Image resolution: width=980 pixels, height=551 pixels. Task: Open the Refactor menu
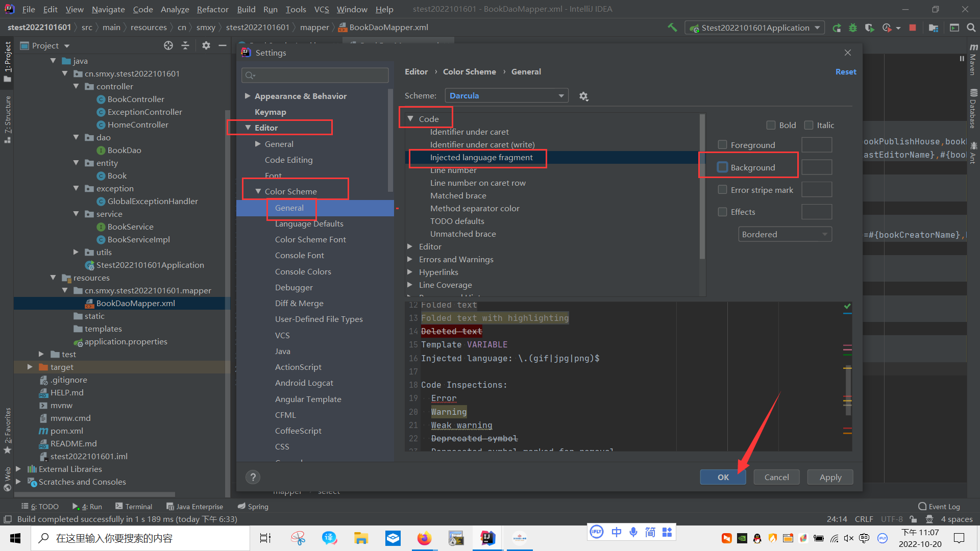(212, 9)
